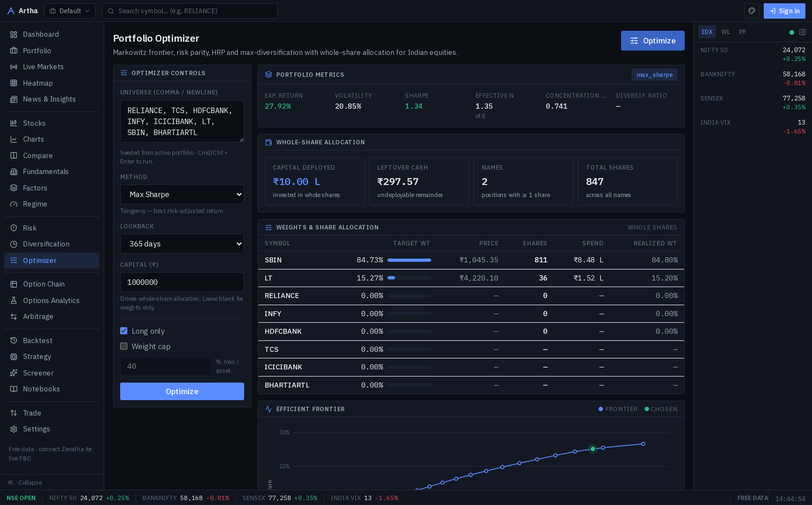This screenshot has width=812, height=505.
Task: Click the Strategy chip icon
Action: click(14, 357)
